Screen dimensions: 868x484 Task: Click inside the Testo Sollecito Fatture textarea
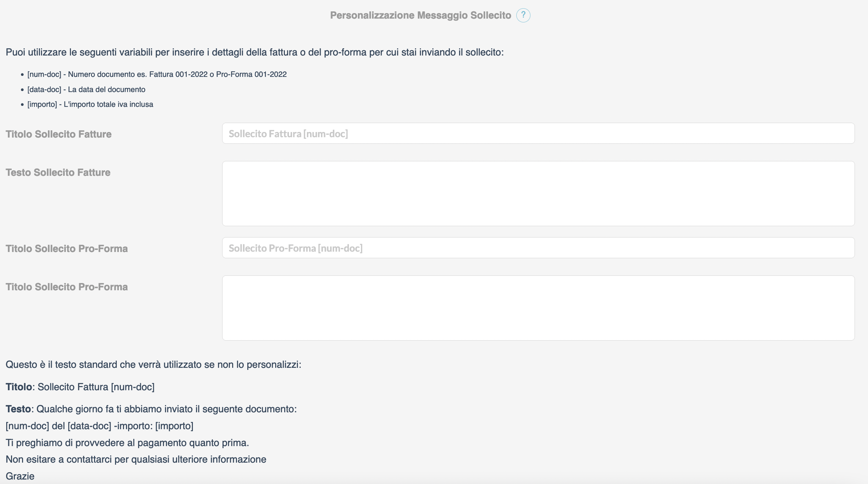(x=538, y=194)
